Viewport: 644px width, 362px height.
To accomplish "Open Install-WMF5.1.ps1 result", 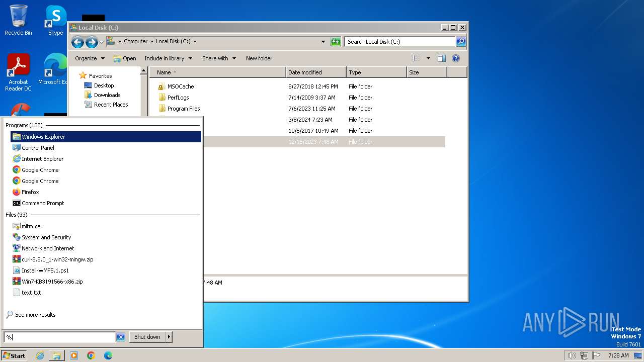I will (106, 270).
